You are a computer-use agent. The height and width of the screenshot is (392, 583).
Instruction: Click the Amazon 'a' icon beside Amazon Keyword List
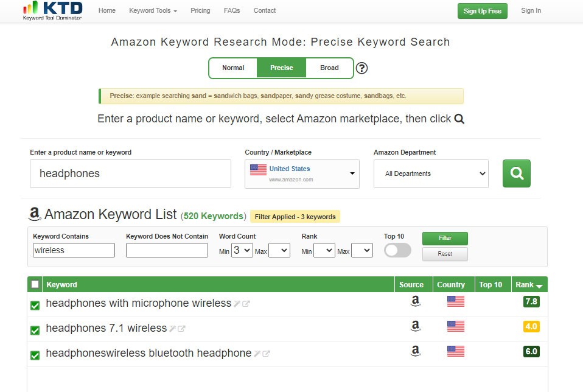pyautogui.click(x=35, y=214)
